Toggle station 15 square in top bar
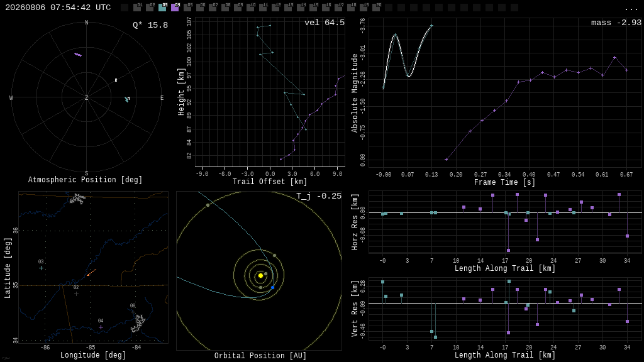This screenshot has width=644, height=362. point(313,8)
